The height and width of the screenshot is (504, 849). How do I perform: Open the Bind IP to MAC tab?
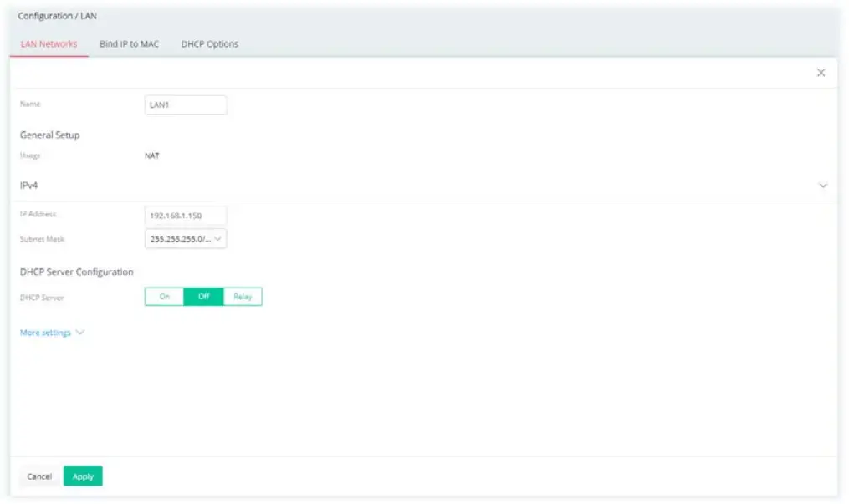[x=129, y=44]
